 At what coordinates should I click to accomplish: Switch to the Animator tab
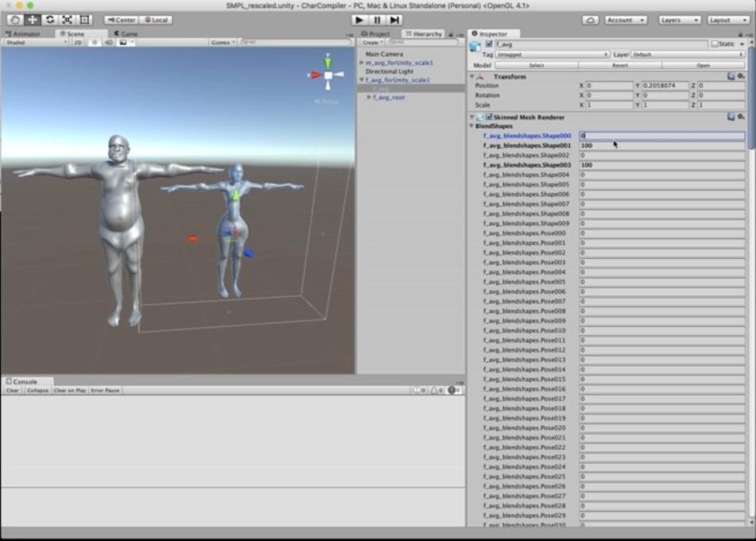23,34
